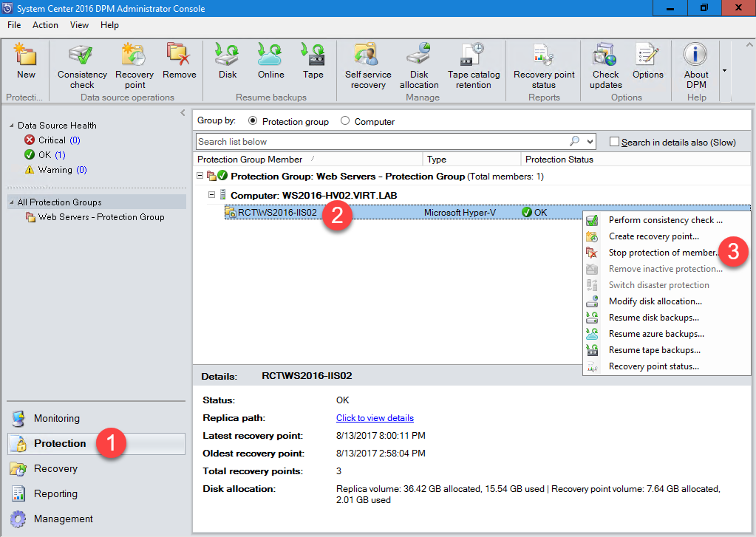The image size is (756, 537).
Task: Select the Protection workspace
Action: point(96,443)
